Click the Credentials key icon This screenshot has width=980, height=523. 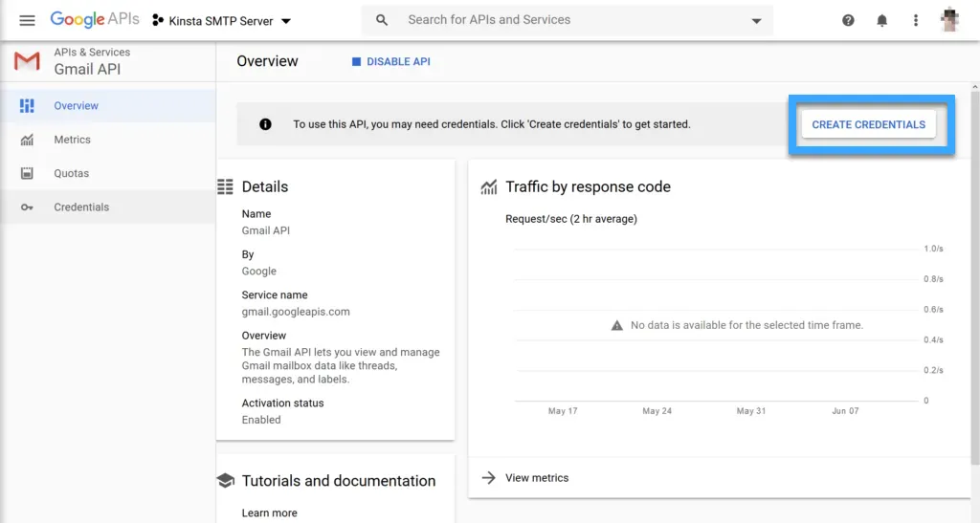point(27,207)
